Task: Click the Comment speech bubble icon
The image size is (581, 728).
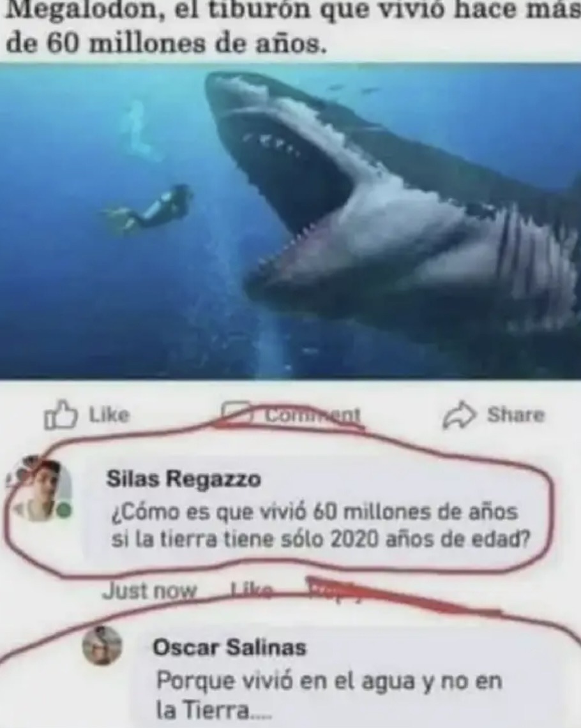Action: pos(236,413)
